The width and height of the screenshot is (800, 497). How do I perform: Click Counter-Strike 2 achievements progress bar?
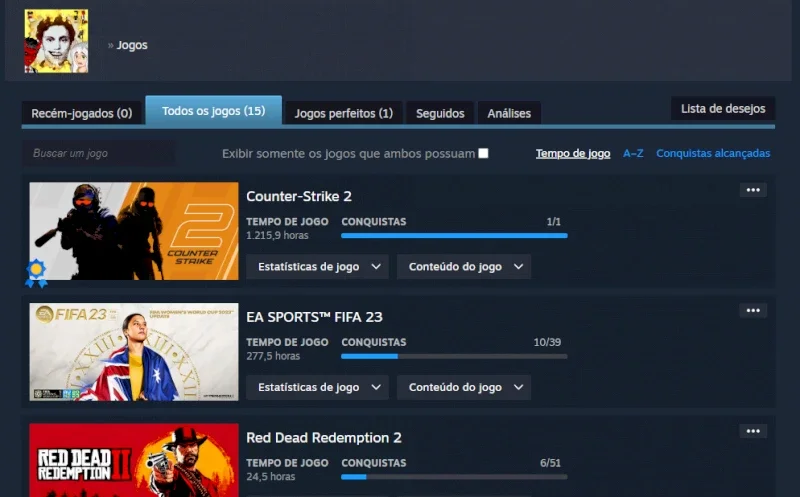click(x=454, y=235)
